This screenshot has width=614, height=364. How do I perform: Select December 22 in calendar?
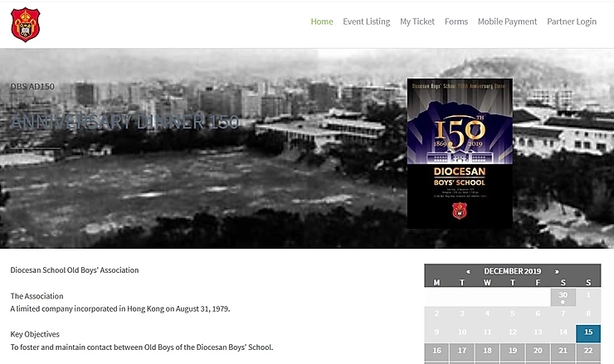pos(588,352)
